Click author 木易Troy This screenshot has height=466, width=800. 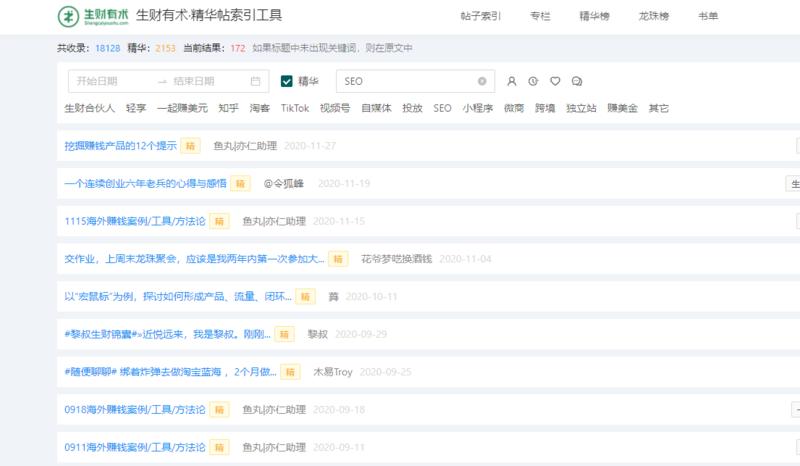point(333,372)
